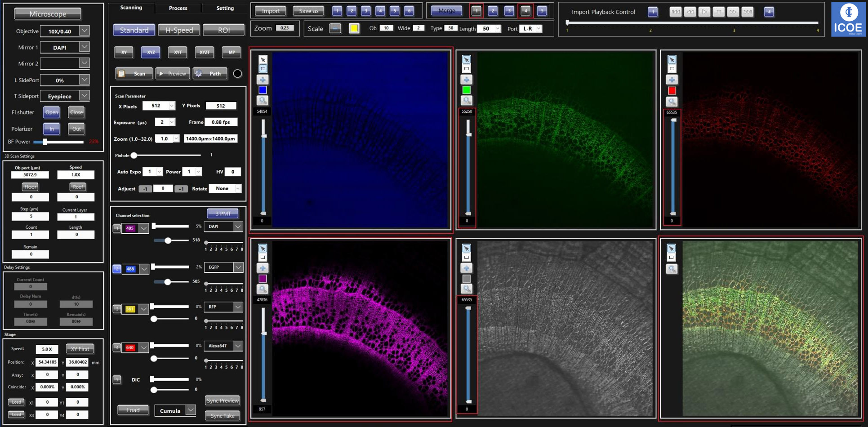The width and height of the screenshot is (868, 427).
Task: Select the XYT scan type
Action: click(x=178, y=52)
